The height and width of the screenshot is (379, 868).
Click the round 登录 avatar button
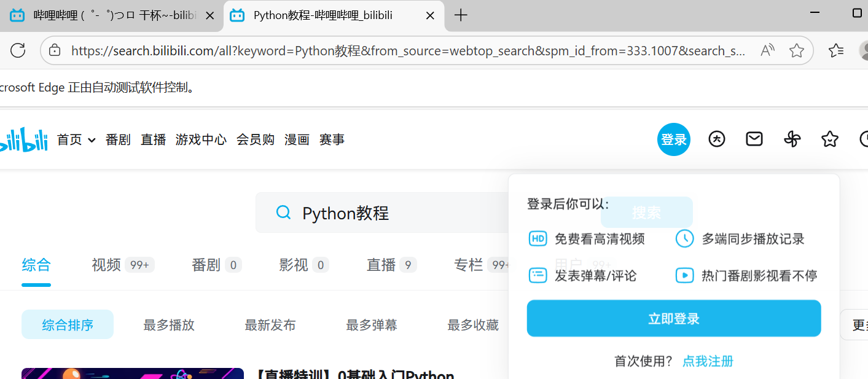click(674, 139)
